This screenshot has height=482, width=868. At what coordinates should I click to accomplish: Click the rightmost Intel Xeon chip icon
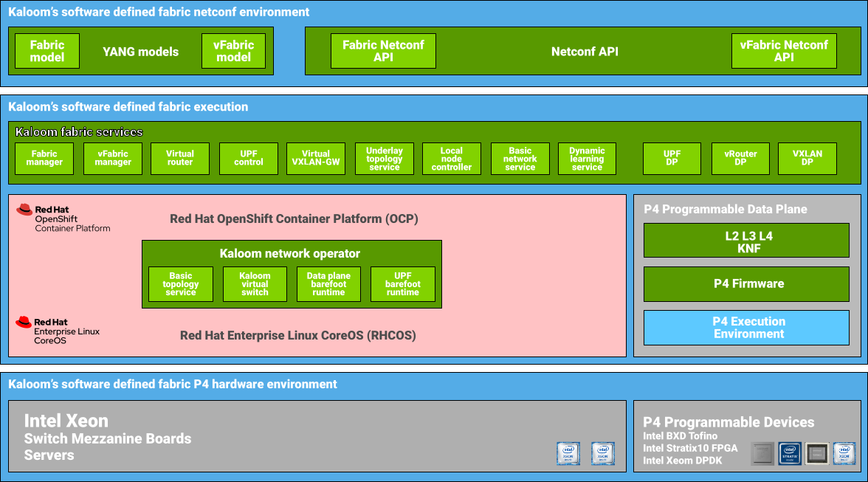844,453
